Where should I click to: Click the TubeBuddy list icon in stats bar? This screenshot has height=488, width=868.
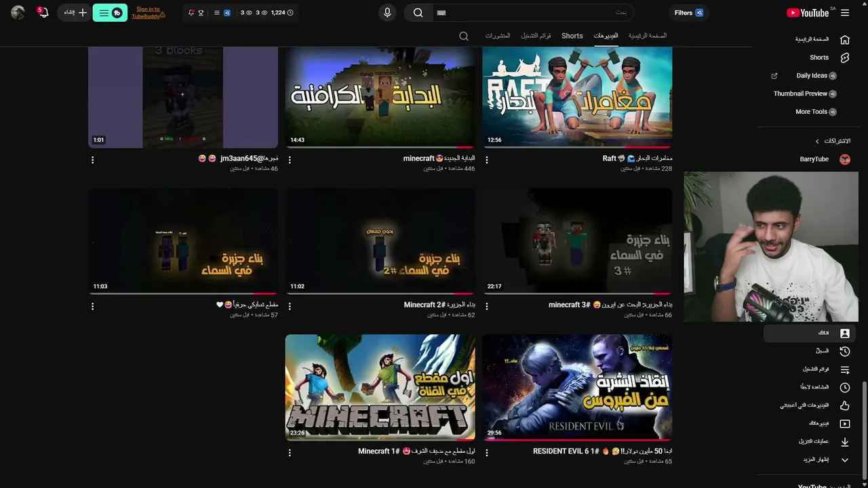click(216, 13)
